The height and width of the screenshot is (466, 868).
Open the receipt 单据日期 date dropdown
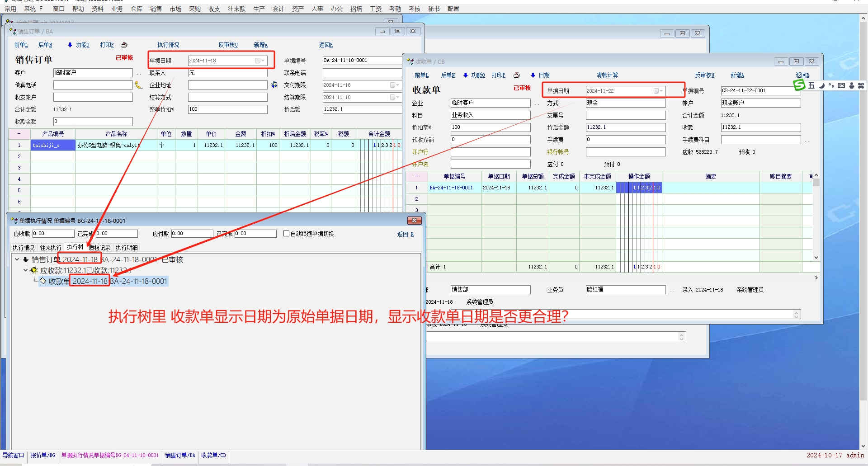point(661,91)
